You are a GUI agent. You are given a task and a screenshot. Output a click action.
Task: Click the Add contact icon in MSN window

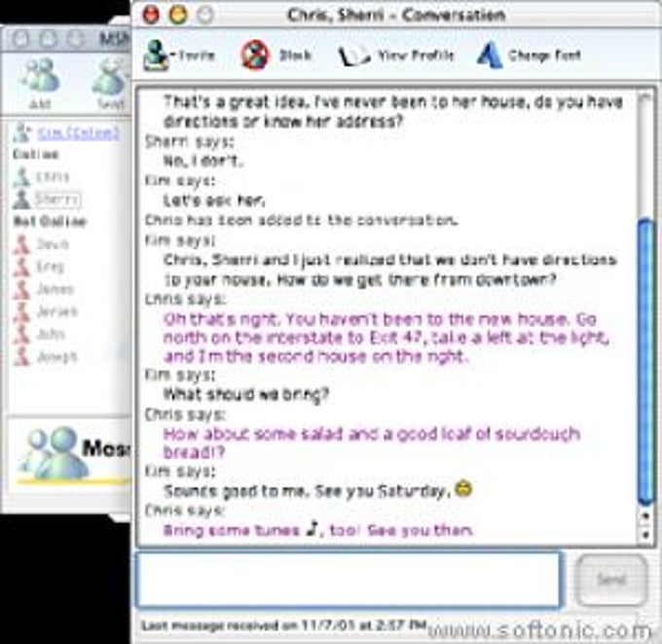pyautogui.click(x=40, y=77)
